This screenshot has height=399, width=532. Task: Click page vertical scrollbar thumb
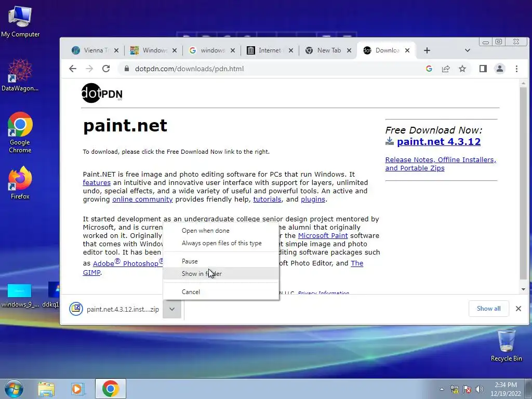pyautogui.click(x=523, y=183)
